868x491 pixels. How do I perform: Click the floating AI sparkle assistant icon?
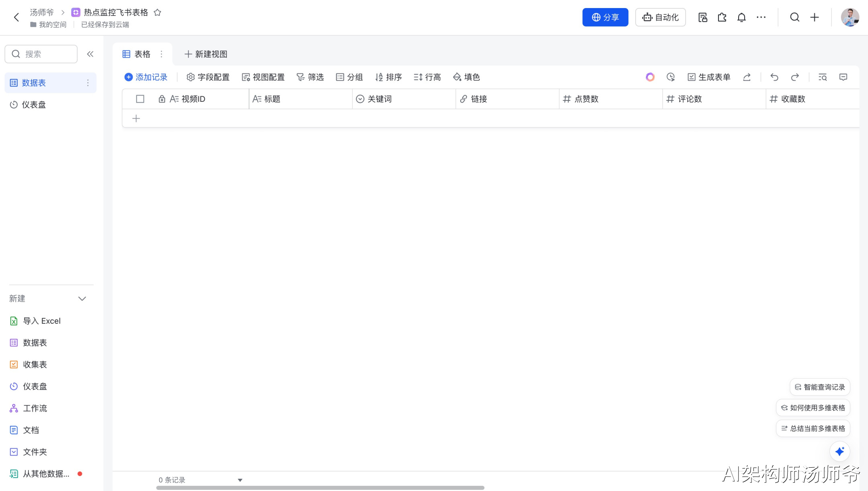839,451
